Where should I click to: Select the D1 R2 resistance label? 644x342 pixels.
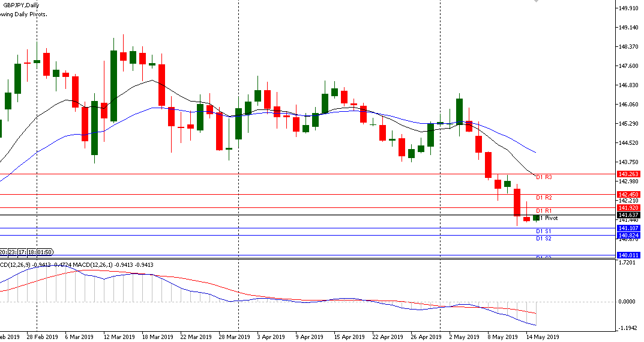(x=543, y=198)
